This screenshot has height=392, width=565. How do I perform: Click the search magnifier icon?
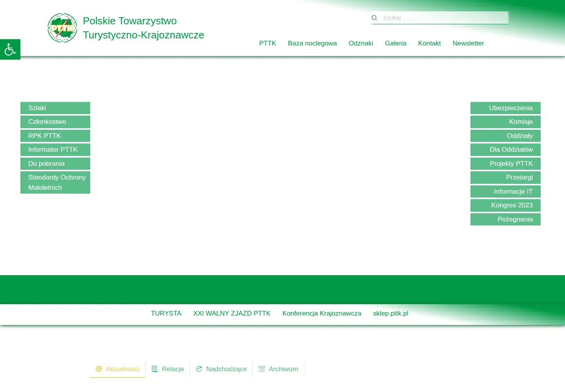coord(374,18)
